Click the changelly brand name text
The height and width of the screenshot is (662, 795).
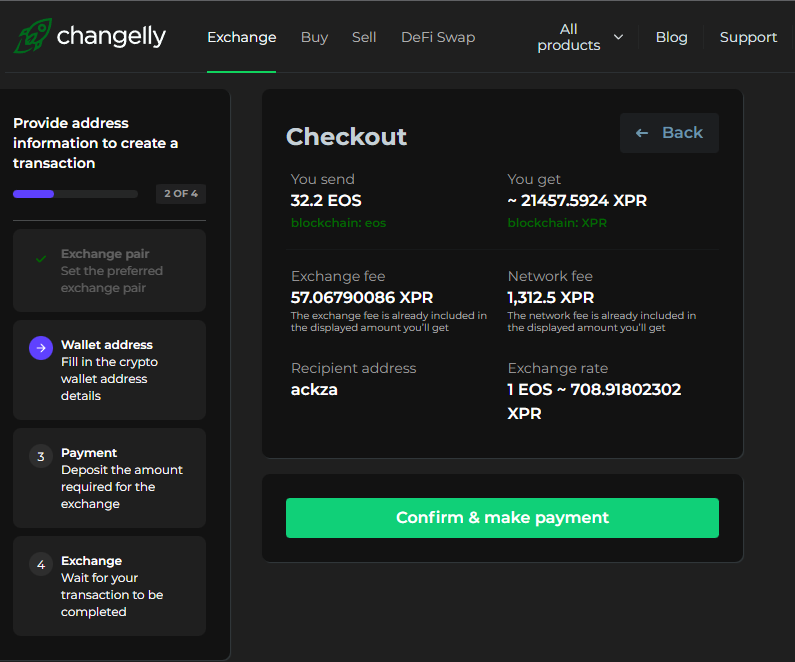111,36
